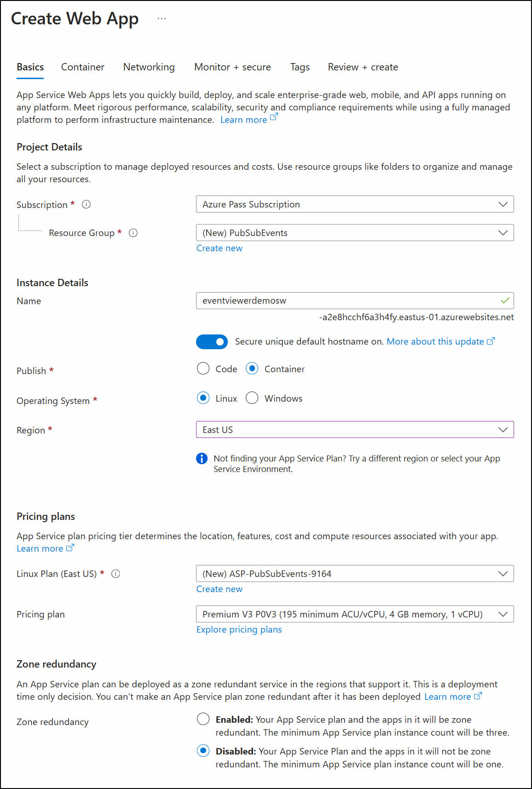Screen dimensions: 532x789
Task: Click Create new under Linux Plan
Action: coord(220,589)
